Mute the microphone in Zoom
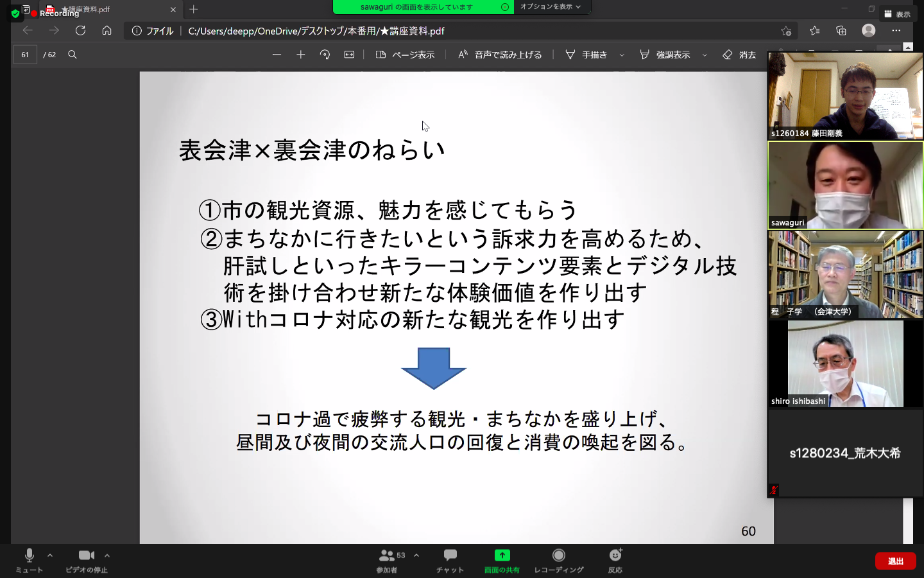Screen dimensions: 924x578 (29, 560)
